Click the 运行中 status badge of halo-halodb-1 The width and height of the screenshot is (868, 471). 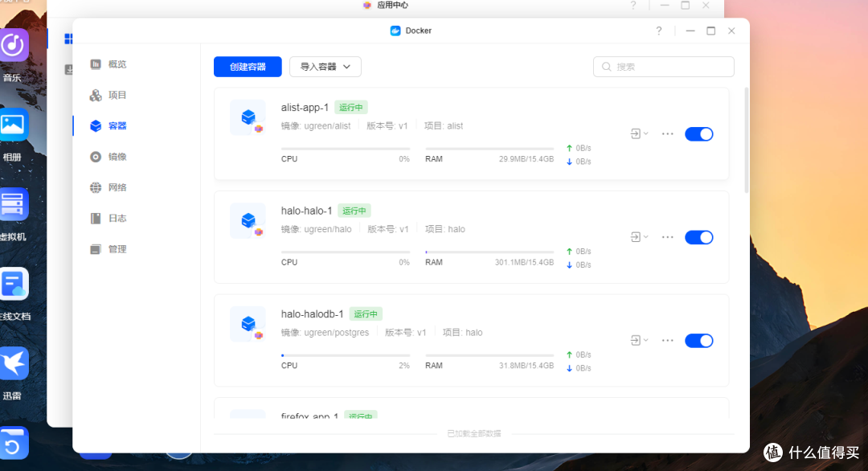pyautogui.click(x=366, y=314)
